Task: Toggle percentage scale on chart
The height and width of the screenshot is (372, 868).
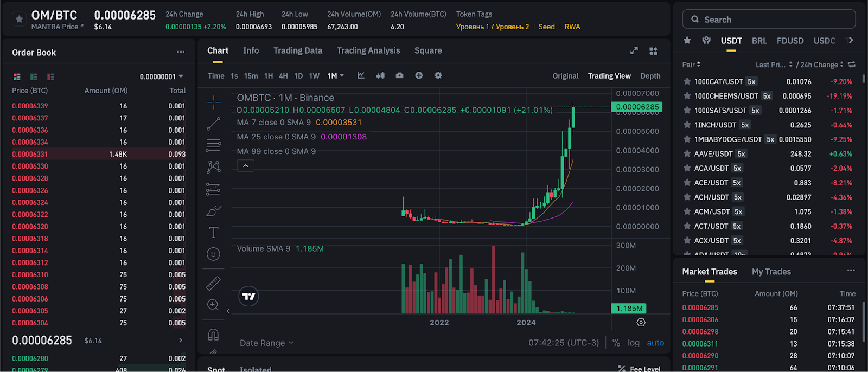Action: pyautogui.click(x=616, y=343)
